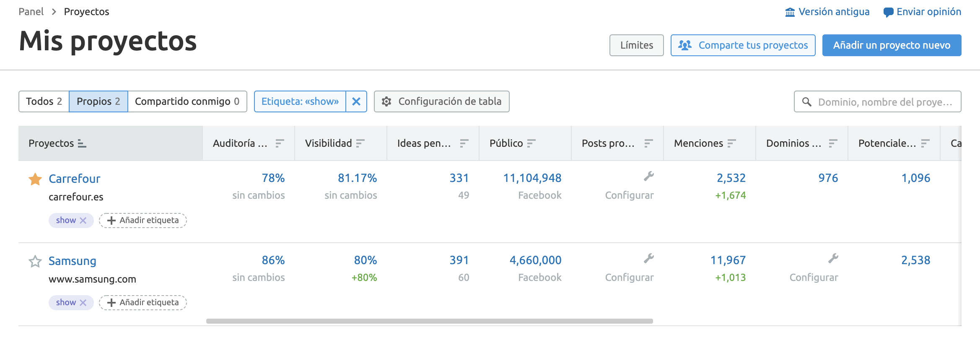The width and height of the screenshot is (980, 353).
Task: Open Carrefour audit score 78%
Action: (273, 178)
